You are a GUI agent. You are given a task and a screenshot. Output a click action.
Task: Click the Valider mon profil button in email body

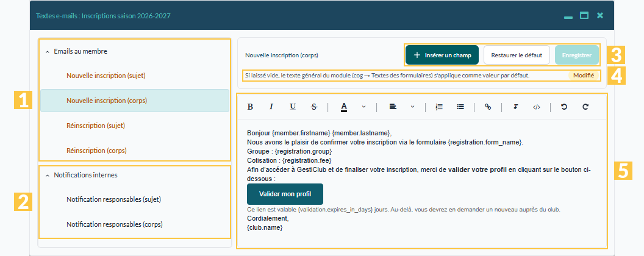tap(285, 194)
